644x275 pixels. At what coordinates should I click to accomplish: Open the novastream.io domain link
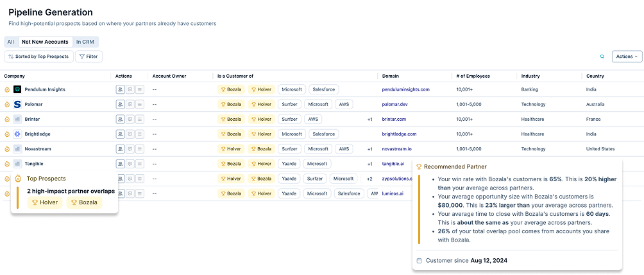click(398, 148)
